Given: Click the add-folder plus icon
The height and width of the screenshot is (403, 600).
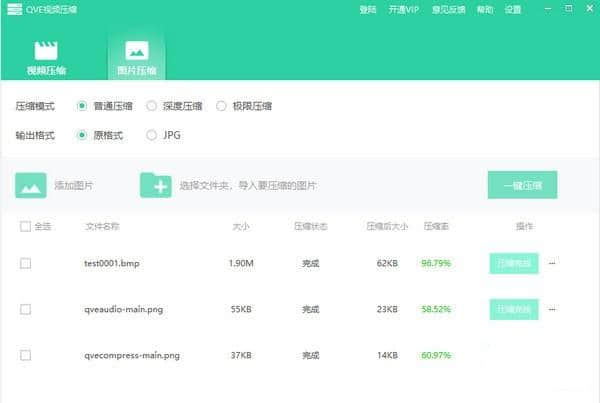Looking at the screenshot, I should (x=155, y=185).
